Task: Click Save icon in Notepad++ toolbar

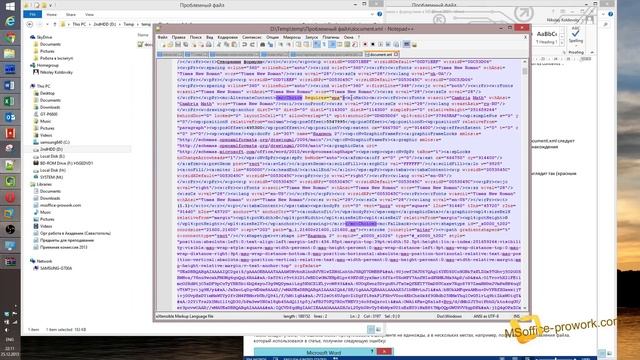Action: point(178,44)
